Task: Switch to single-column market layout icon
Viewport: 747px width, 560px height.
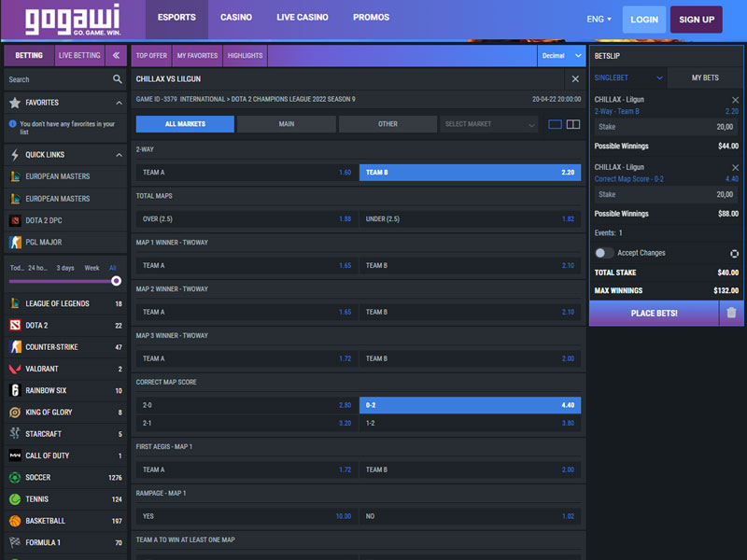Action: tap(555, 124)
